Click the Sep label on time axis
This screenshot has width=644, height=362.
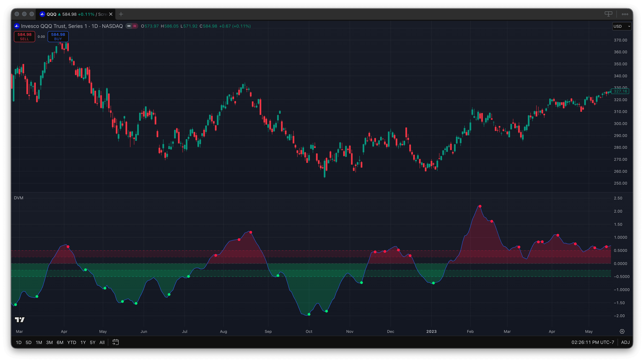coord(268,331)
